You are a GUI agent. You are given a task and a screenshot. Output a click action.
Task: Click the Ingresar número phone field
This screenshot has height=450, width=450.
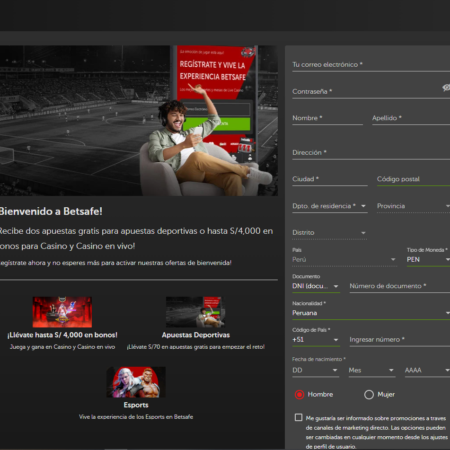point(400,340)
